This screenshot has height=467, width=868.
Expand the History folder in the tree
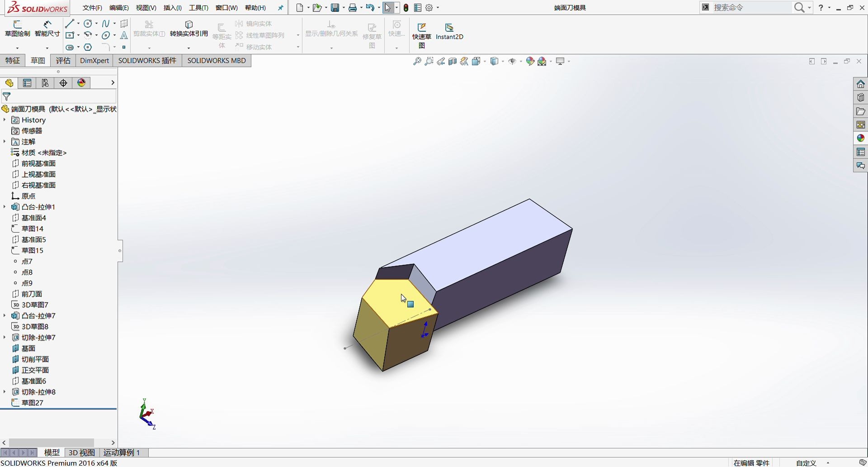click(5, 120)
